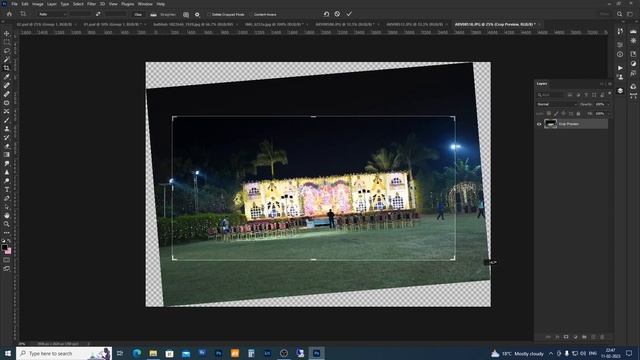Select the Hand tool
Viewport: 640px width, 360px height.
pos(7,215)
